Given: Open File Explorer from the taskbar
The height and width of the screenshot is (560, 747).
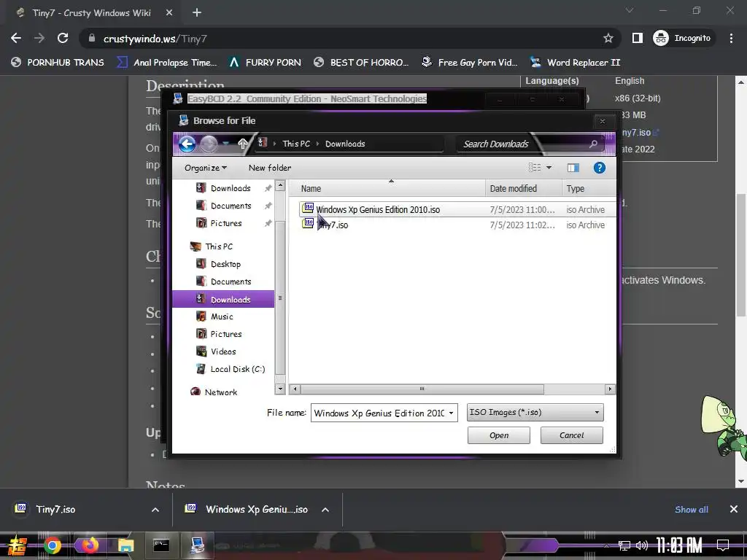Looking at the screenshot, I should pyautogui.click(x=125, y=545).
